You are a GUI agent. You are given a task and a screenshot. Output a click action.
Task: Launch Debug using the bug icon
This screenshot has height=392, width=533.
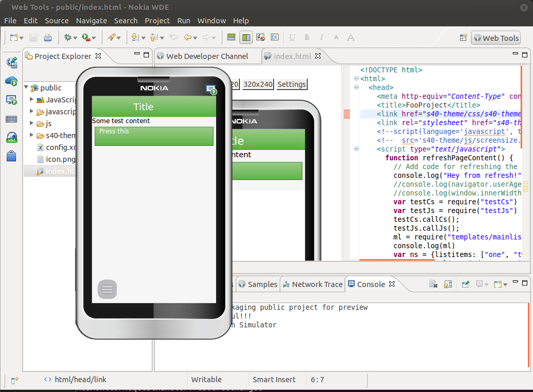pos(68,37)
